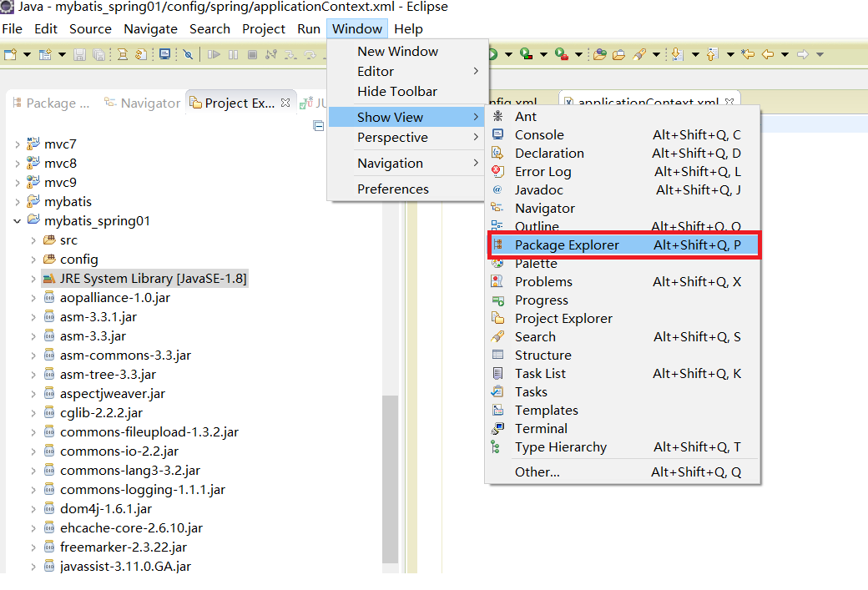
Task: Click the Coverage run icon
Action: click(x=526, y=54)
